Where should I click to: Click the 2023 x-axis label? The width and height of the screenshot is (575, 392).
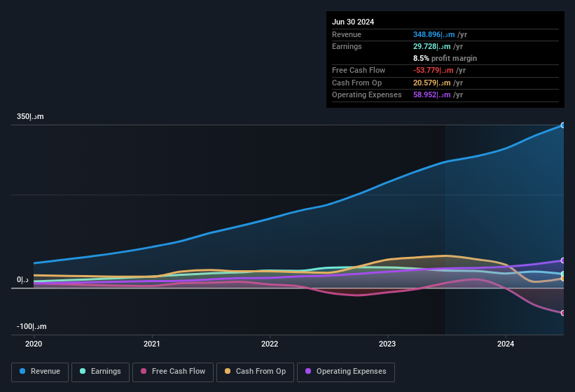387,344
